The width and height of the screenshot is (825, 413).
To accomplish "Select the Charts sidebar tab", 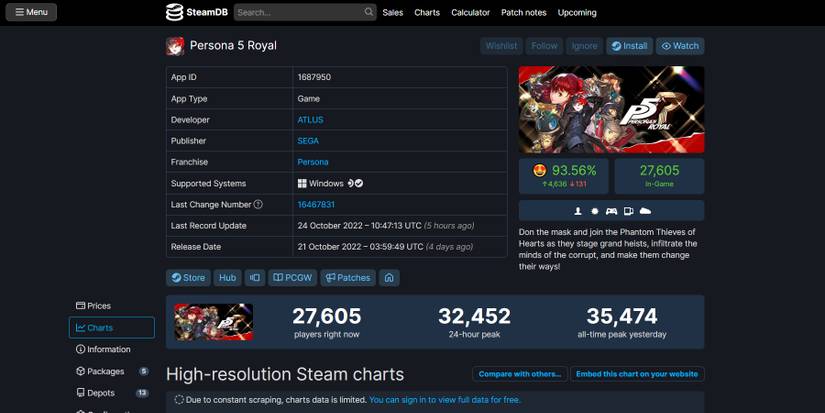I will 112,328.
